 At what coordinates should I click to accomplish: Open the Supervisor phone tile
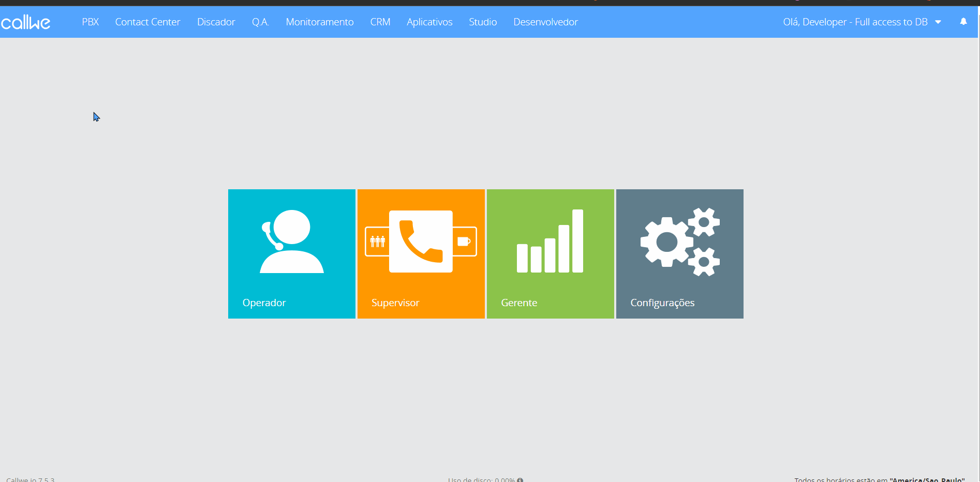(x=421, y=254)
